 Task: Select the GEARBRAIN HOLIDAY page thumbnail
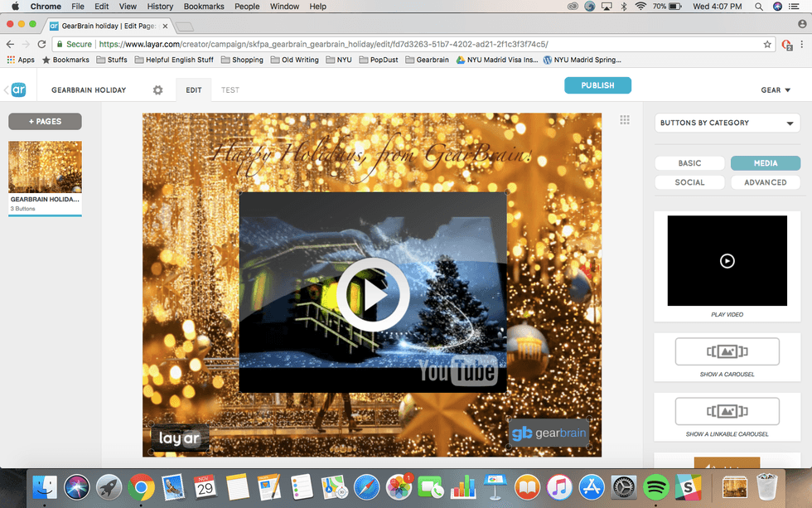pos(44,166)
